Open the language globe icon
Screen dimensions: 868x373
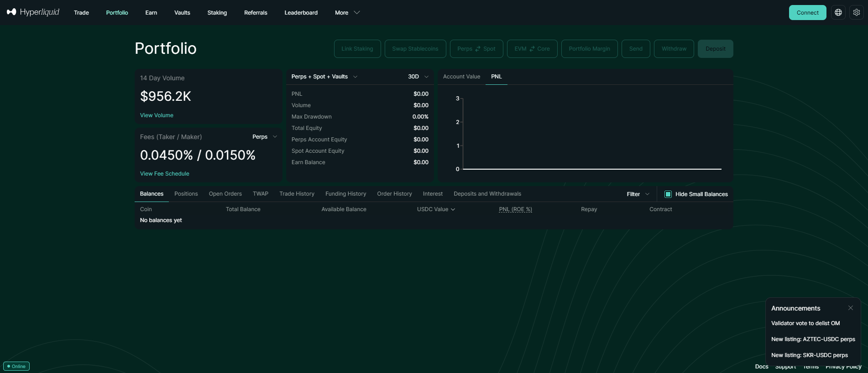pos(838,12)
